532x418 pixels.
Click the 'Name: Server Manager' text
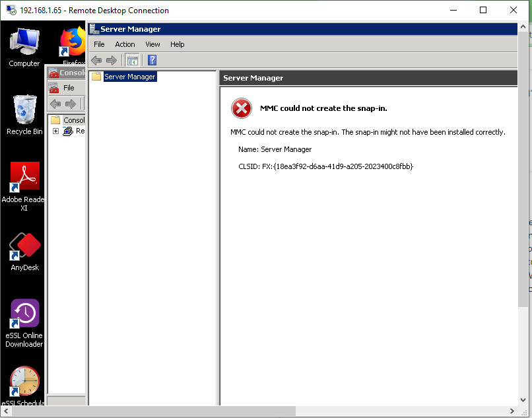tap(275, 149)
